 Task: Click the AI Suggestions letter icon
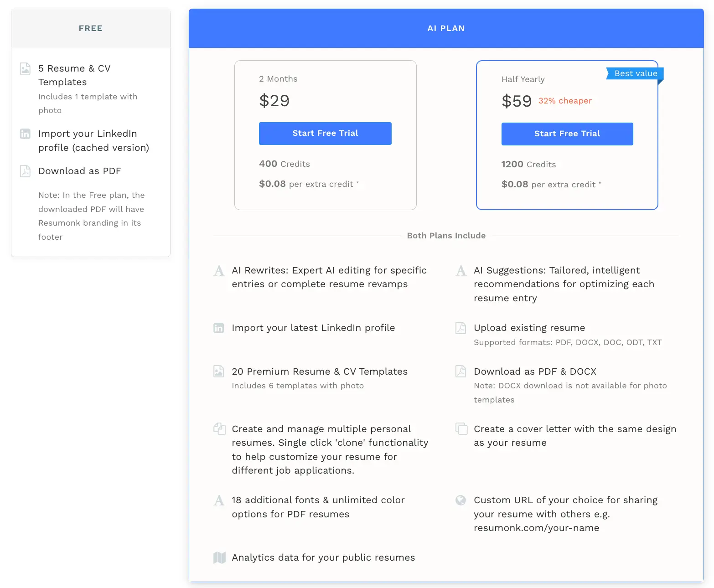461,270
